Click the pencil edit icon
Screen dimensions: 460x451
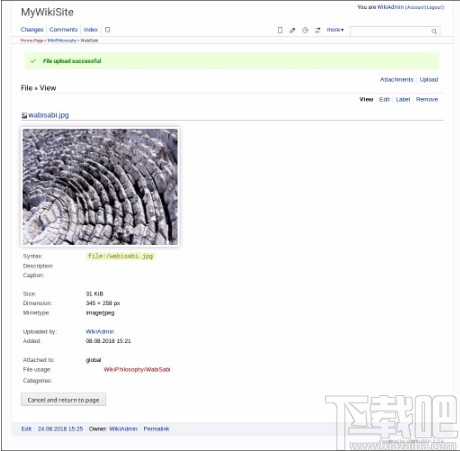pyautogui.click(x=292, y=30)
